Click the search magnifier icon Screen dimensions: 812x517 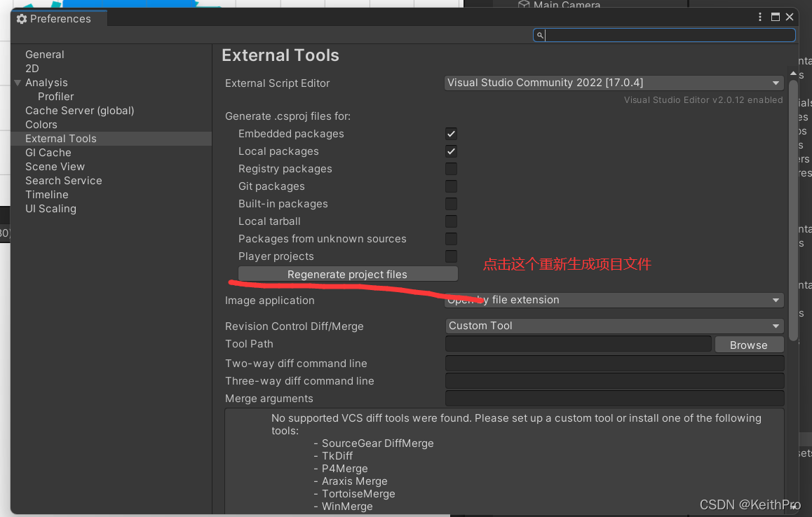539,35
